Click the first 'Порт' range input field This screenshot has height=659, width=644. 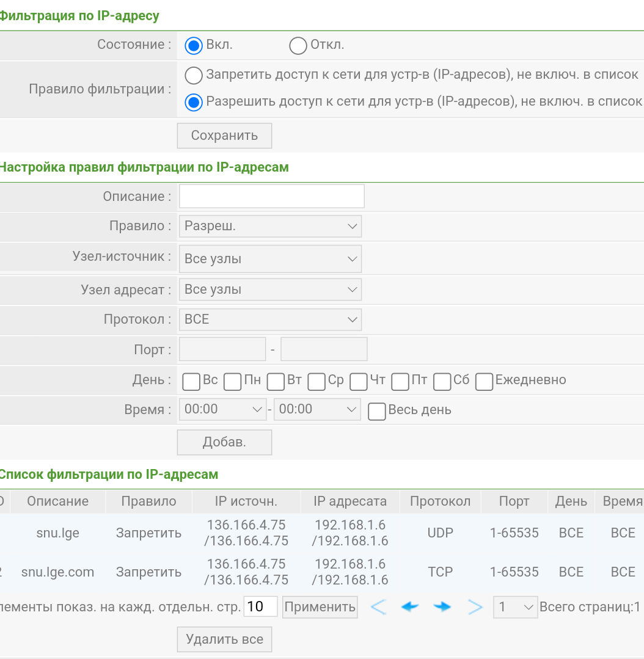[222, 349]
